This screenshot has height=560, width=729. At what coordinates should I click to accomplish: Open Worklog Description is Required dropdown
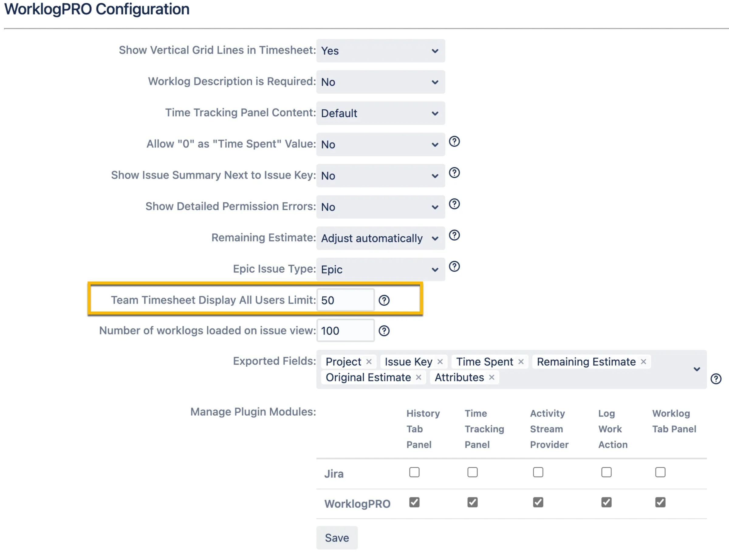381,82
